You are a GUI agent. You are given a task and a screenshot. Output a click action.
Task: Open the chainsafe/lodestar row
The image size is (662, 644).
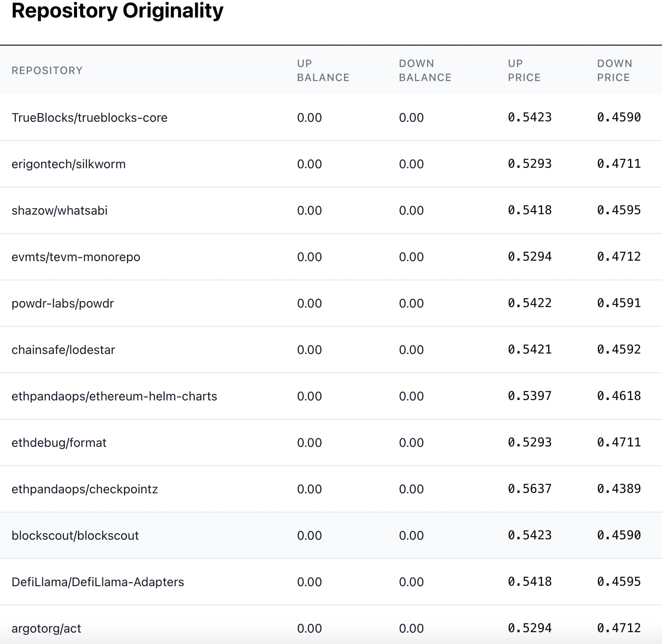click(63, 350)
